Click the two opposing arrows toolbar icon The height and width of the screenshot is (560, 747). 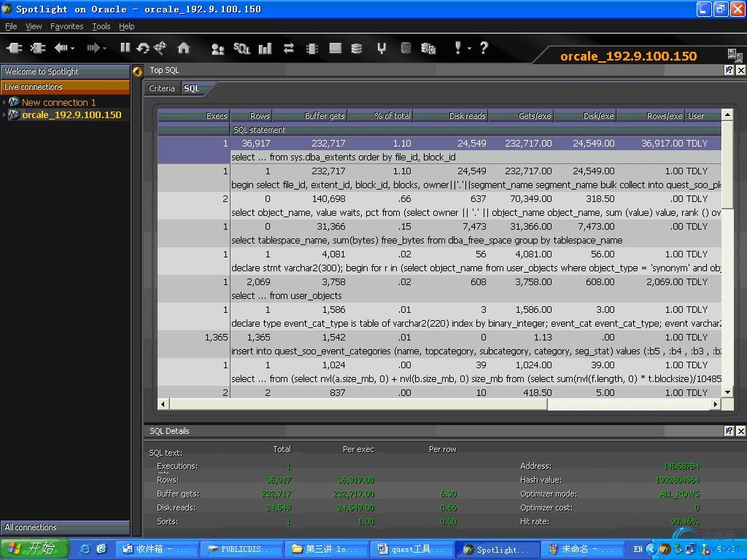click(x=289, y=48)
